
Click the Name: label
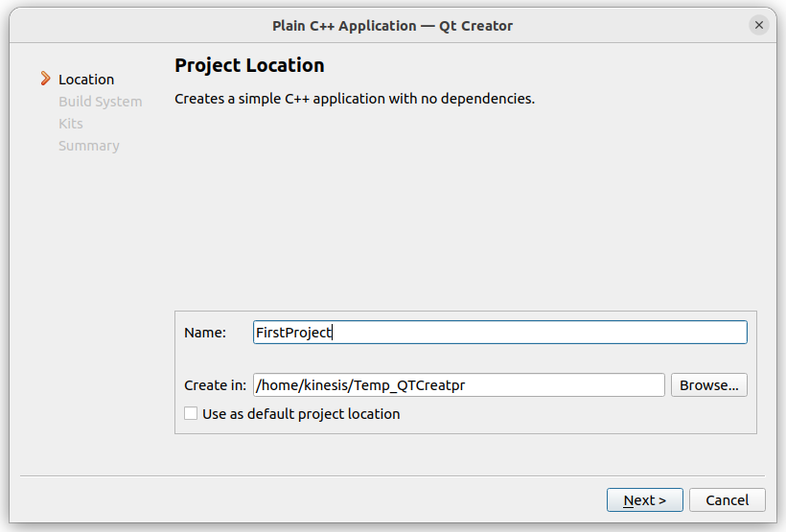pyautogui.click(x=205, y=333)
